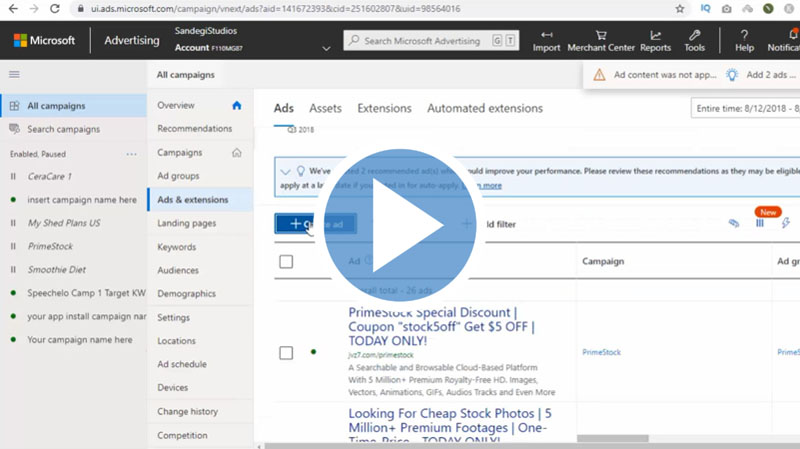The image size is (800, 449).
Task: Click the IQ browser extension icon
Action: coord(705,9)
